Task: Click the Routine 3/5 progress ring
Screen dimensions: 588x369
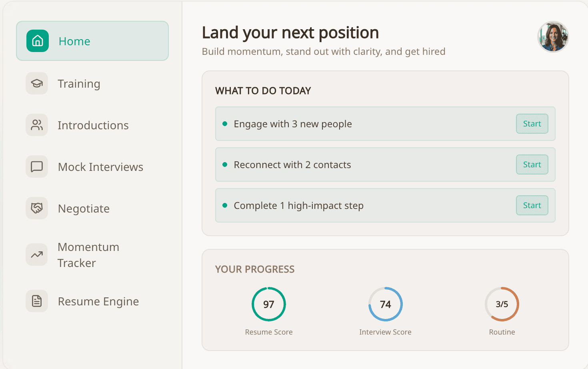Action: pyautogui.click(x=502, y=304)
